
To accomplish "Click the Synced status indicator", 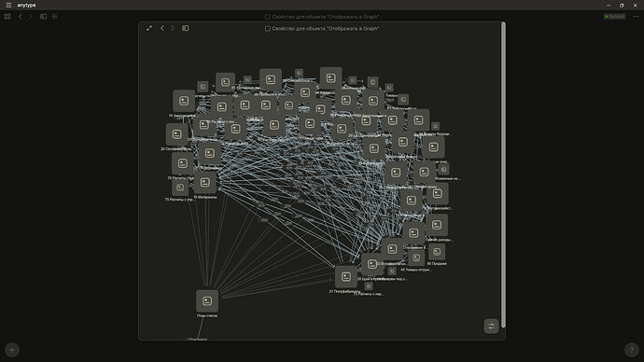I will coord(614,17).
